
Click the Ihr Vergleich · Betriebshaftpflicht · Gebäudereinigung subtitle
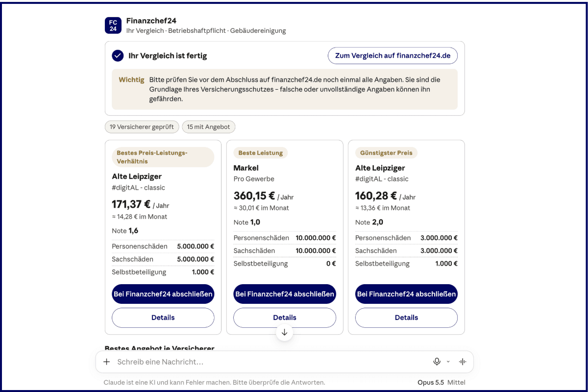pyautogui.click(x=206, y=30)
